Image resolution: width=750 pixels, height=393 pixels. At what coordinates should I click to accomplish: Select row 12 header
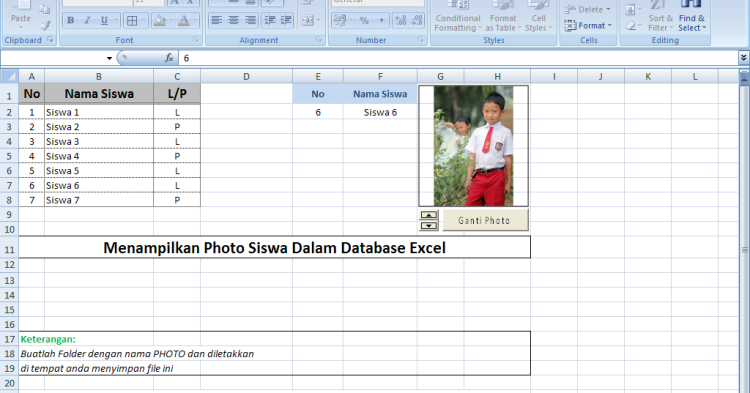pyautogui.click(x=10, y=265)
